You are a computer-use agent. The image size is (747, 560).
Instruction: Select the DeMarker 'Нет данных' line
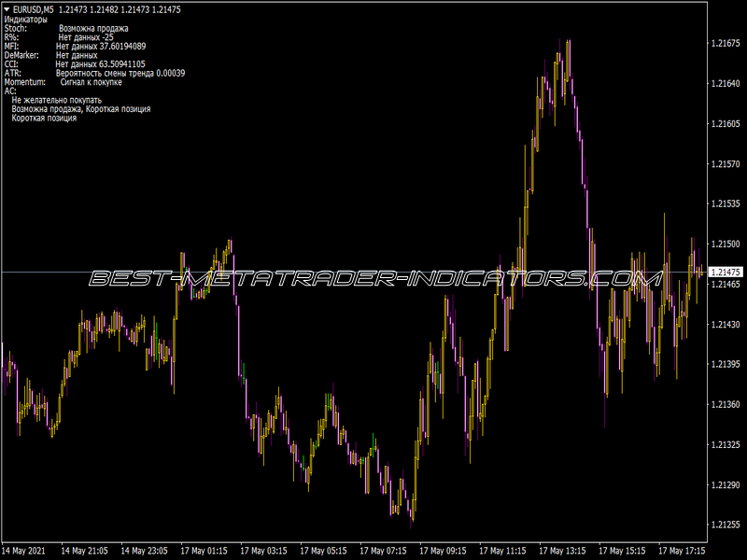point(51,55)
